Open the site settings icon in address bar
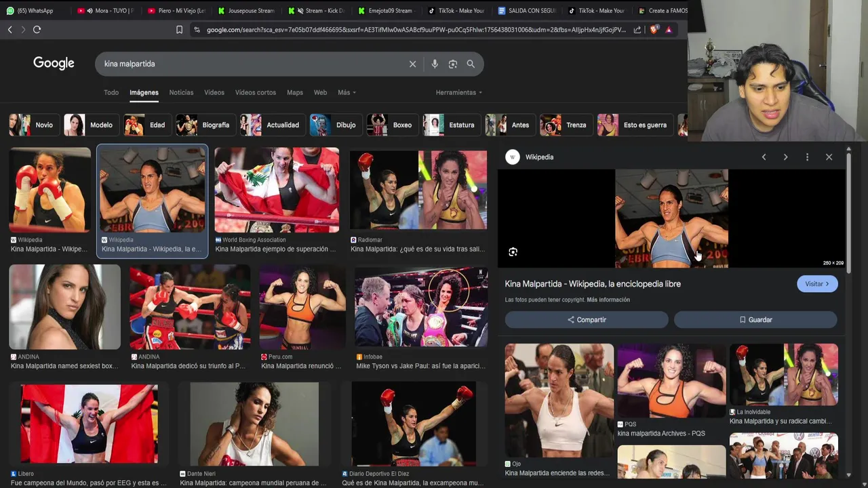 tap(197, 30)
